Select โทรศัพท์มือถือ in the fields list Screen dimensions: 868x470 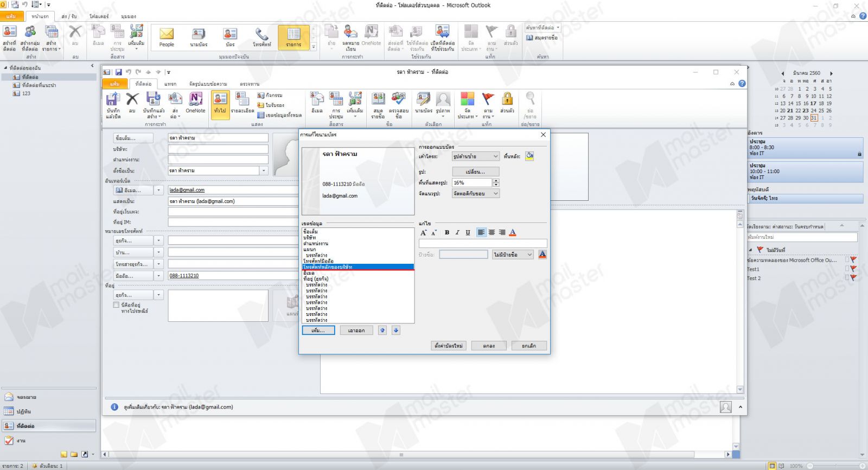(x=318, y=261)
